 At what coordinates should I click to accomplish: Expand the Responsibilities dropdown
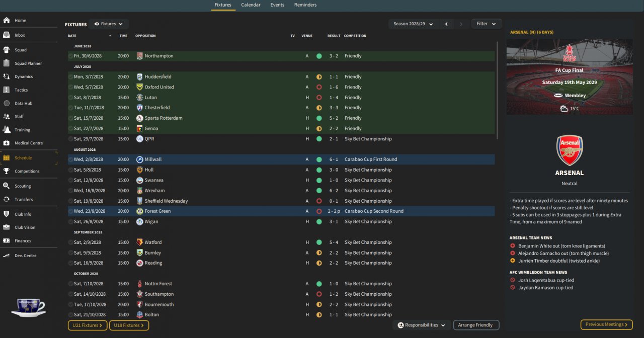pyautogui.click(x=421, y=325)
